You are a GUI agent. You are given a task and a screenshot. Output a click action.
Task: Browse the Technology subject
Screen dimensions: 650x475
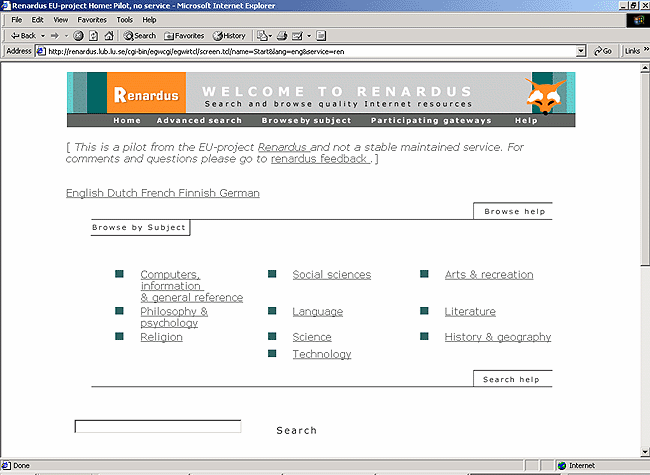click(x=322, y=354)
